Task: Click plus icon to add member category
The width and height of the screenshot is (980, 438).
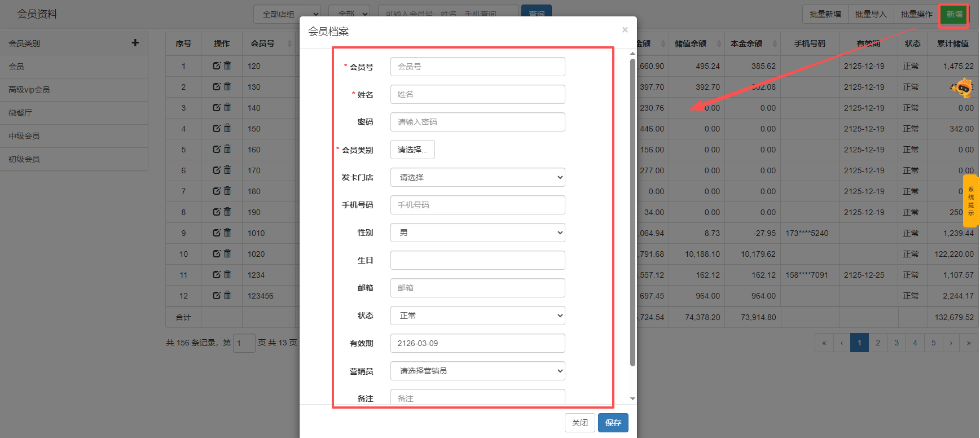Action: [135, 43]
